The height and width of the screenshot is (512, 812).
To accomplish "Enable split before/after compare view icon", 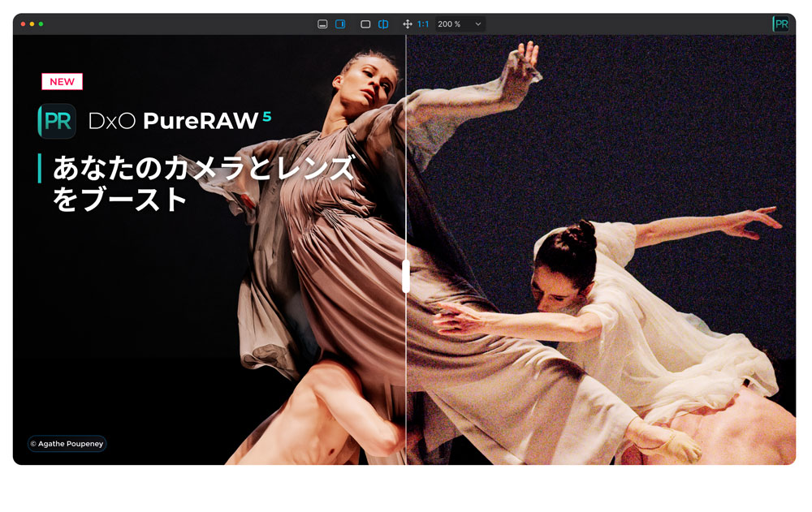I will [x=383, y=24].
